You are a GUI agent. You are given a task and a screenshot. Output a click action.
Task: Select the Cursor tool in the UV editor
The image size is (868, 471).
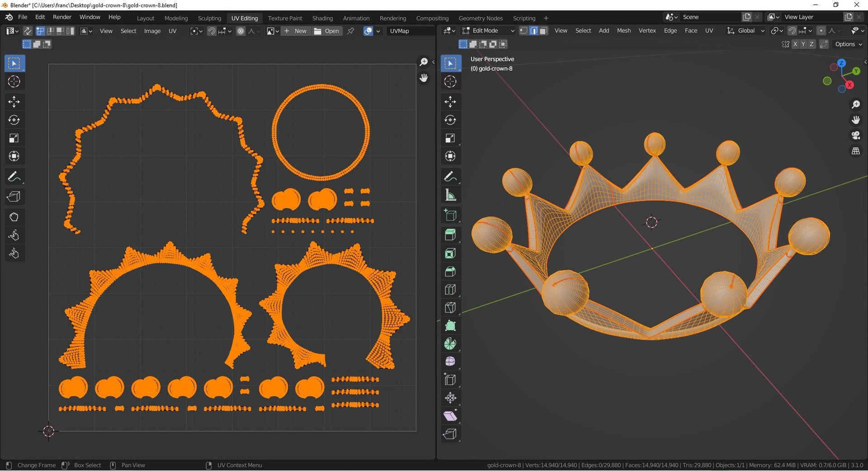[14, 81]
